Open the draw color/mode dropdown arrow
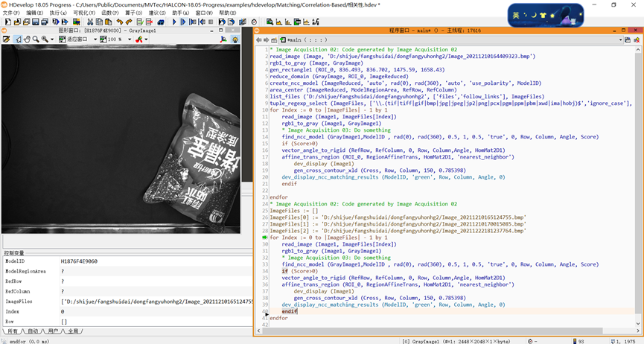This screenshot has height=344, width=644. coord(146,39)
